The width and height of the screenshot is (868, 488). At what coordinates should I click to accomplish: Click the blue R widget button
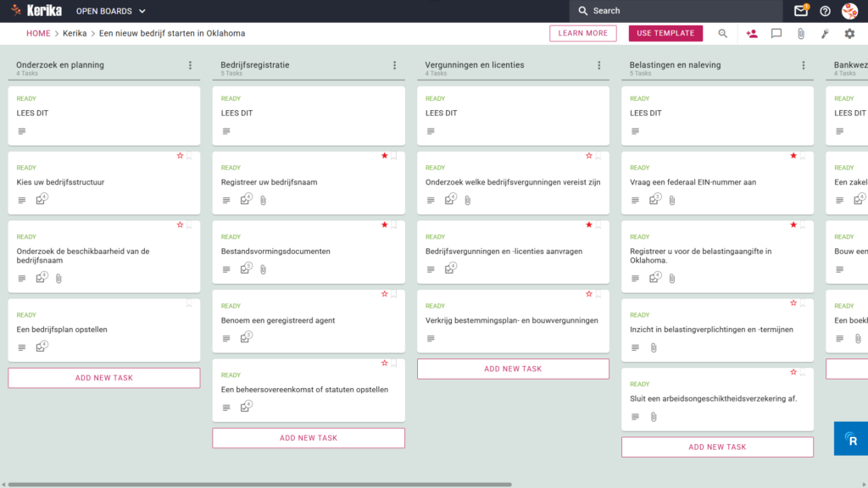pyautogui.click(x=851, y=439)
